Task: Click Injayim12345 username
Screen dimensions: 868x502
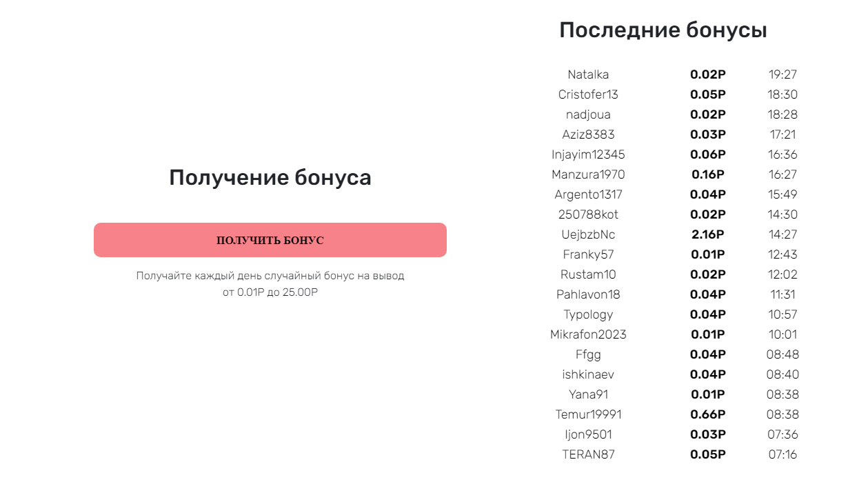Action: 588,154
